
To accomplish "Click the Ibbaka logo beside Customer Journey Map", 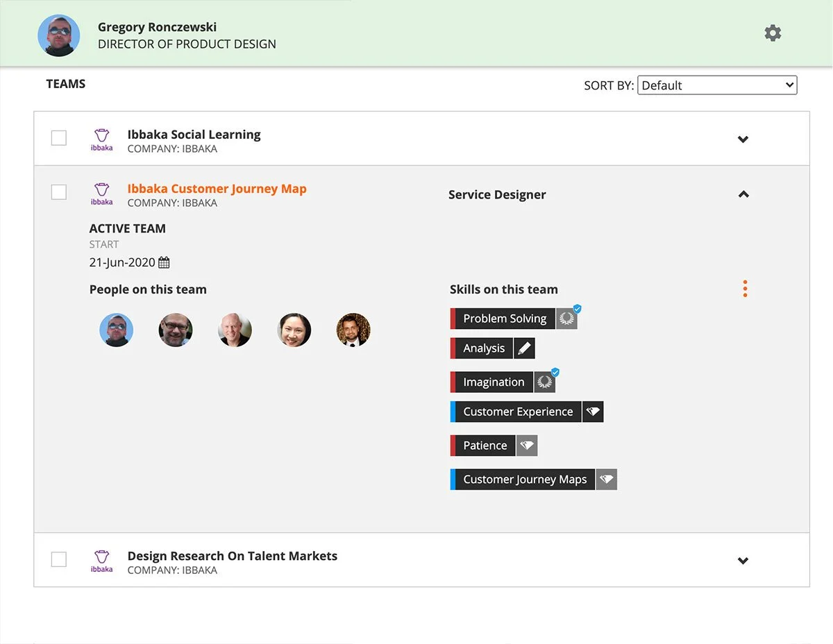I will 101,194.
